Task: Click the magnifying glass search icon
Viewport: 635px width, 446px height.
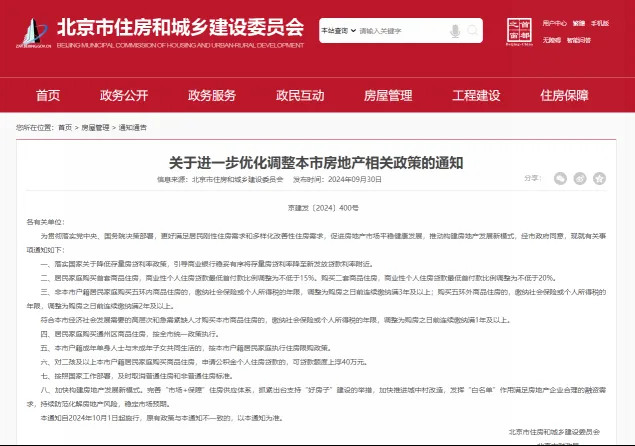Action: point(472,30)
